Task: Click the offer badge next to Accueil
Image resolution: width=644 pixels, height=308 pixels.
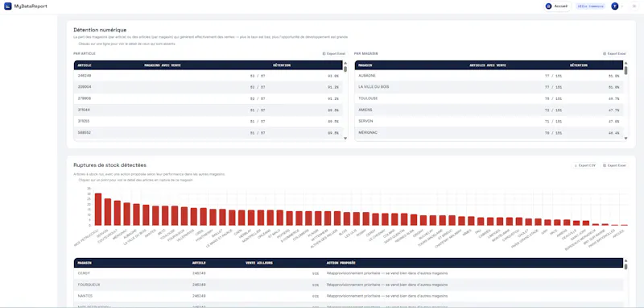Action: (590, 6)
